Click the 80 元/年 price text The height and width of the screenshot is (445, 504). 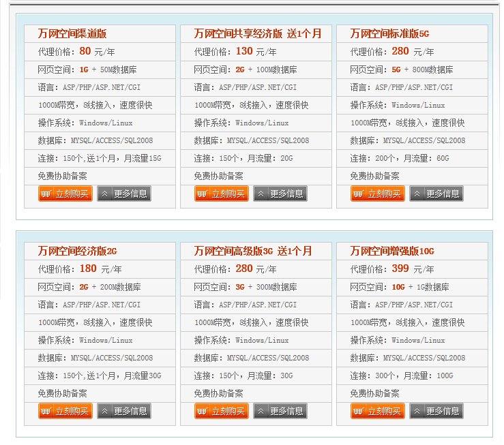tap(97, 51)
